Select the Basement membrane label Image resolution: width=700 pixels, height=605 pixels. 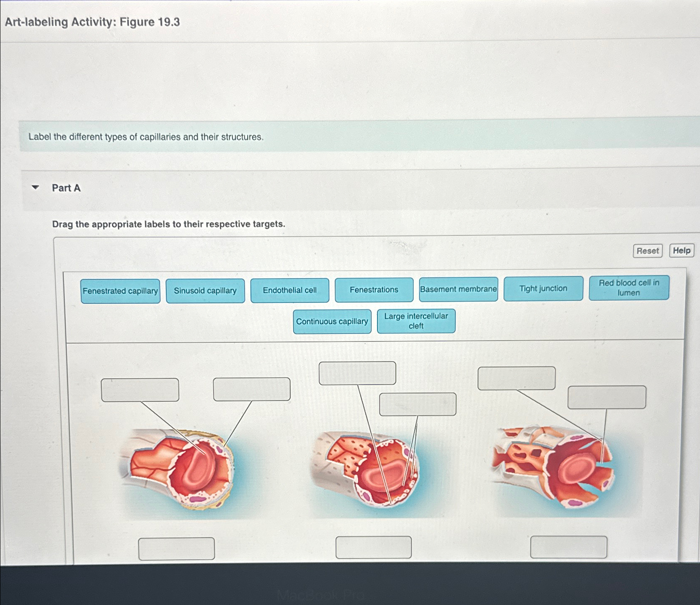458,289
